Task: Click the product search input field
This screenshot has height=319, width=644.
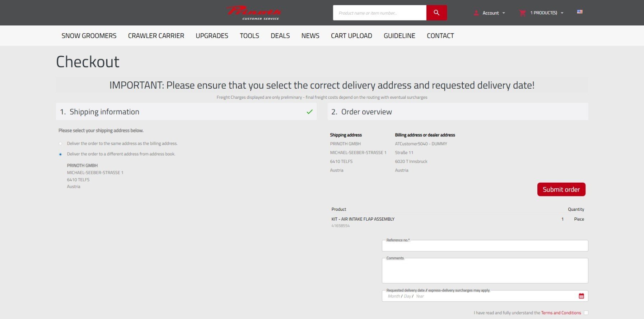Action: [x=379, y=13]
